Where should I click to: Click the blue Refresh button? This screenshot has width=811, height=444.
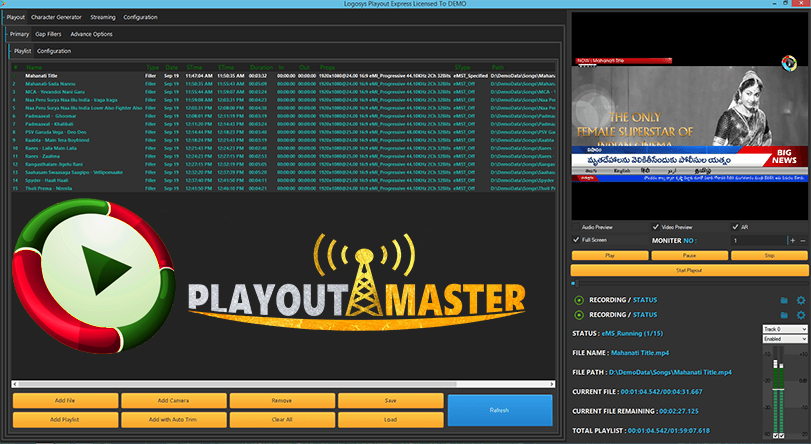500,410
